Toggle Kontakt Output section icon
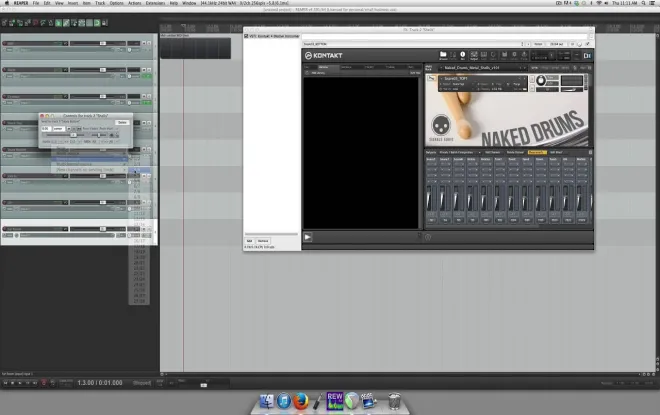Image resolution: width=660 pixels, height=415 pixels. 474,55
